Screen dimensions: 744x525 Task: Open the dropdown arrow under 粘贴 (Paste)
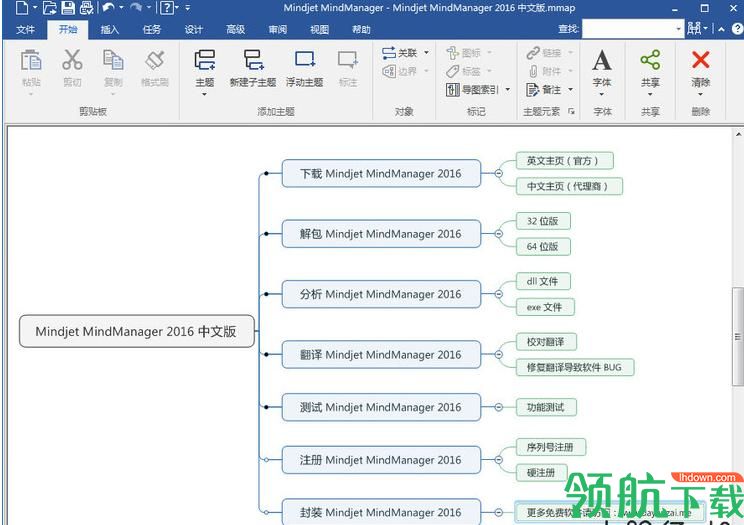tap(31, 94)
